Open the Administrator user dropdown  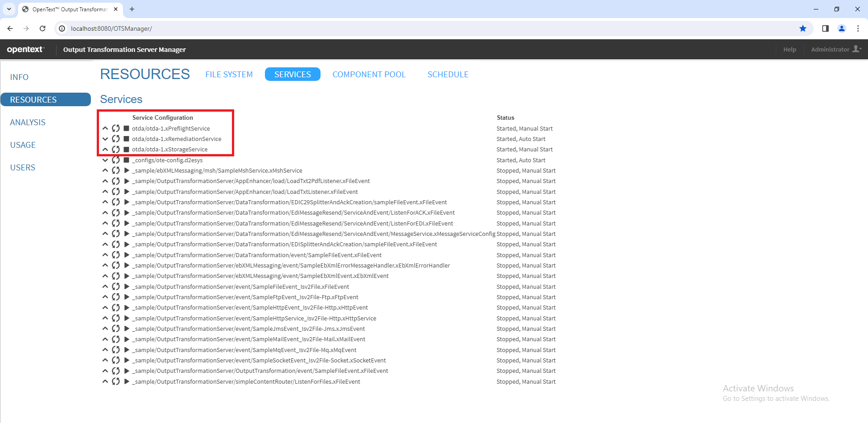point(836,49)
